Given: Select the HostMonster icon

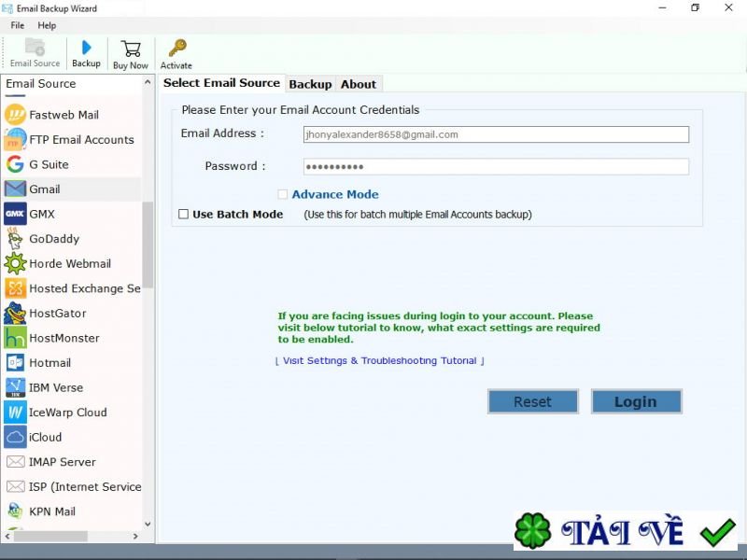Looking at the screenshot, I should pyautogui.click(x=15, y=338).
